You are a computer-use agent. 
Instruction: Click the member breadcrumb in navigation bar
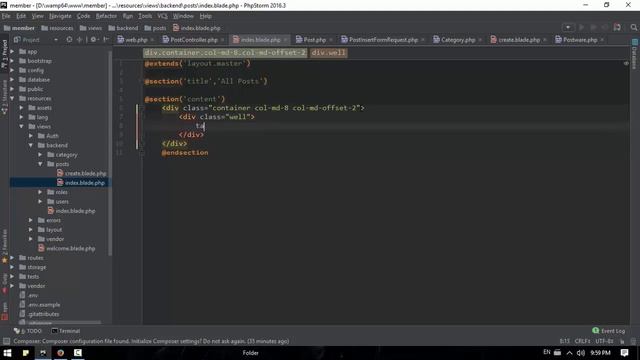19,28
